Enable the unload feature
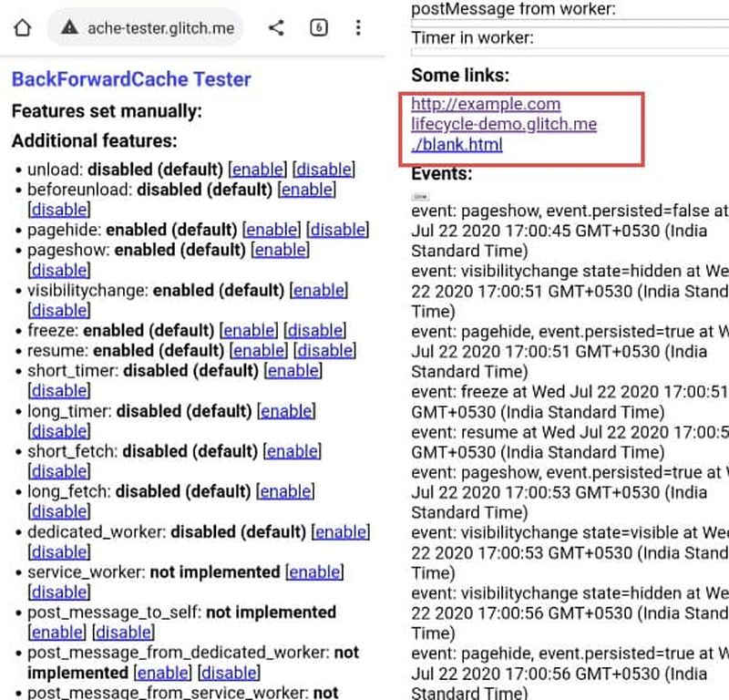Screen dimensions: 729x700 pyautogui.click(x=257, y=170)
